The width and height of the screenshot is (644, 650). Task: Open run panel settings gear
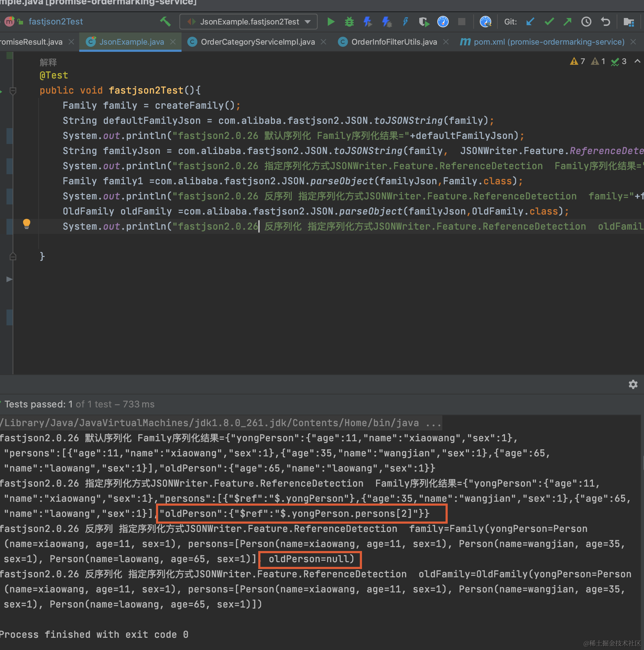coord(633,384)
